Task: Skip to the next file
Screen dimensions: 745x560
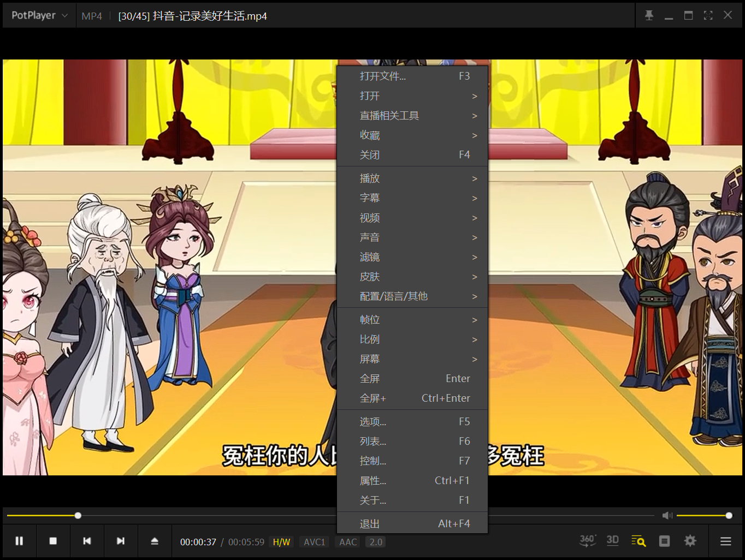Action: (x=121, y=541)
